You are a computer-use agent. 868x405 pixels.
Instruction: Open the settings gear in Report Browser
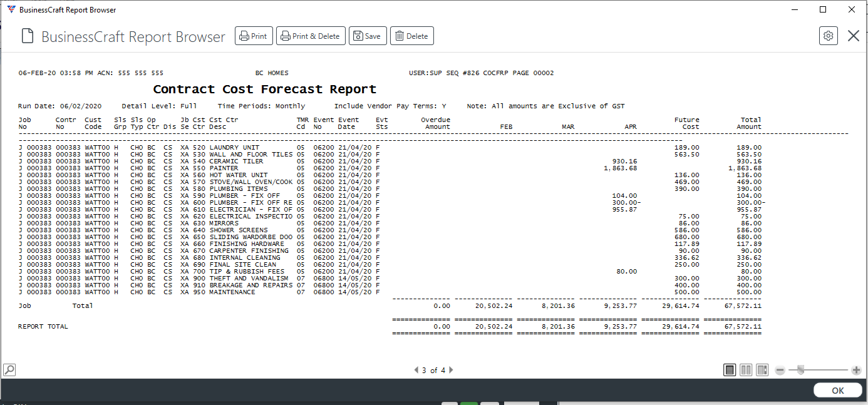(x=829, y=36)
